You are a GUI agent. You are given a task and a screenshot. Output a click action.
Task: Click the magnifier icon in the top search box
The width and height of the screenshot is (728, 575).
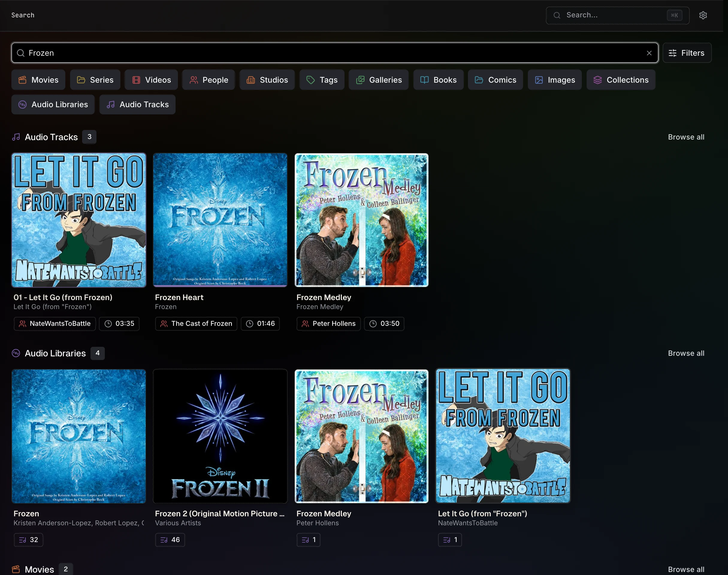coord(557,15)
